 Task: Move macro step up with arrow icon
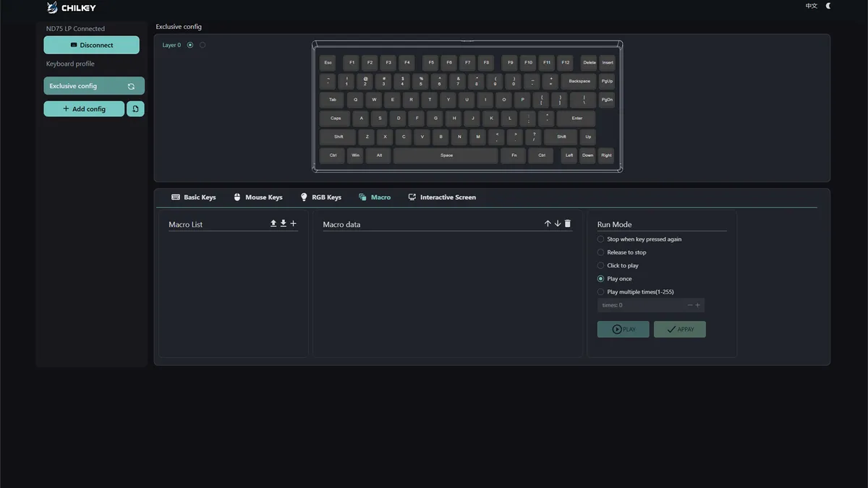[x=548, y=224]
